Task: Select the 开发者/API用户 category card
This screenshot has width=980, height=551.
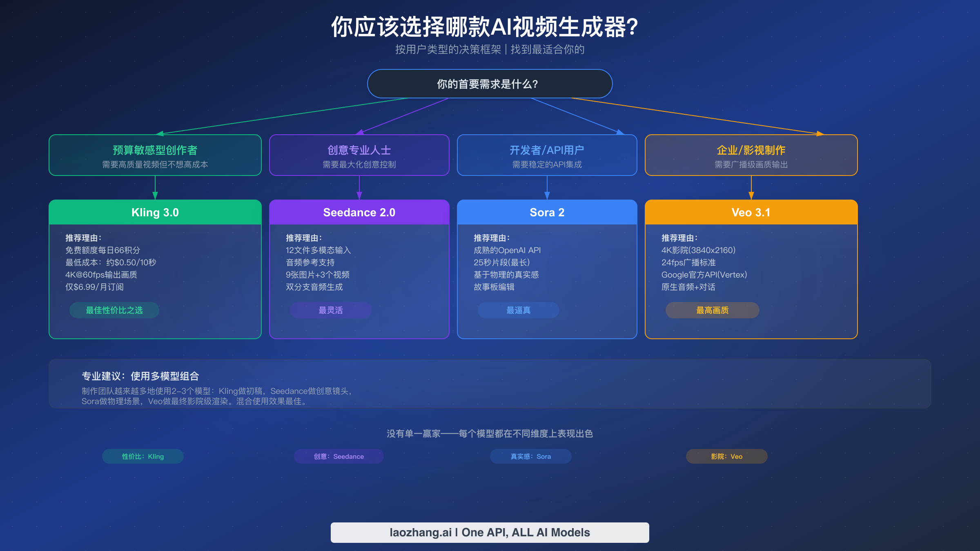Action: (547, 155)
